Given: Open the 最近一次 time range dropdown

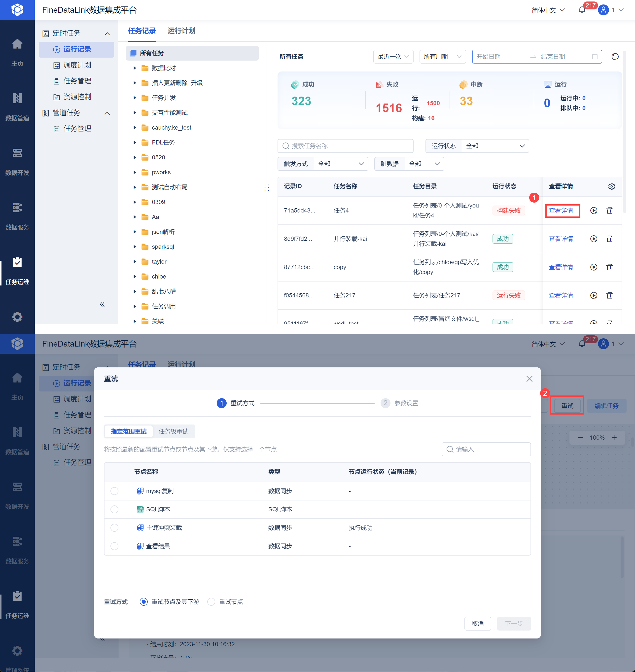Looking at the screenshot, I should click(x=393, y=57).
